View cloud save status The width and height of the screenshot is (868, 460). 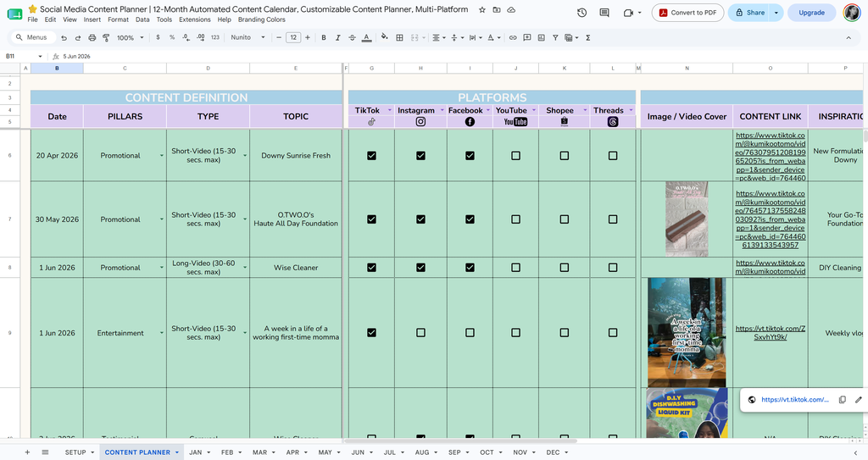tap(511, 9)
